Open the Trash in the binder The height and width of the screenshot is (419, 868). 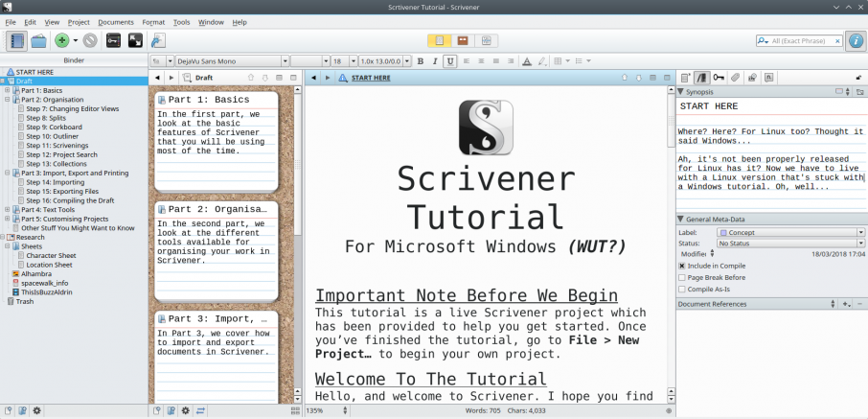pyautogui.click(x=24, y=301)
